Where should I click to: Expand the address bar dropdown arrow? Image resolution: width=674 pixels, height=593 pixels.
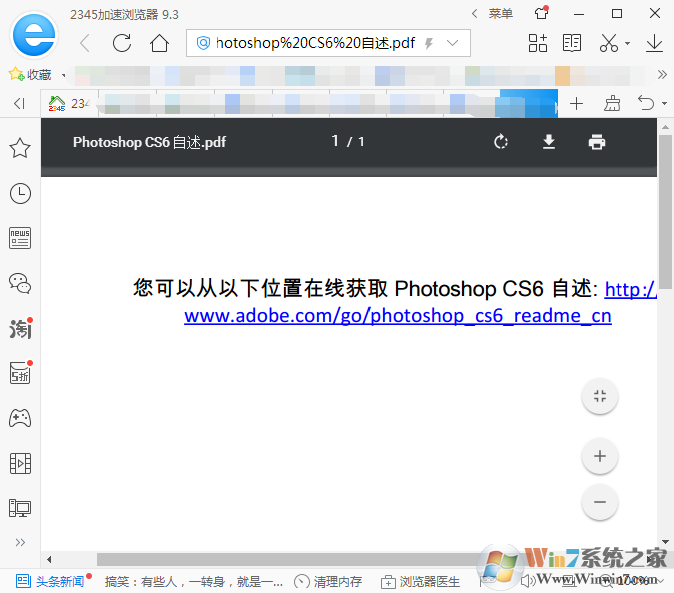(x=453, y=43)
